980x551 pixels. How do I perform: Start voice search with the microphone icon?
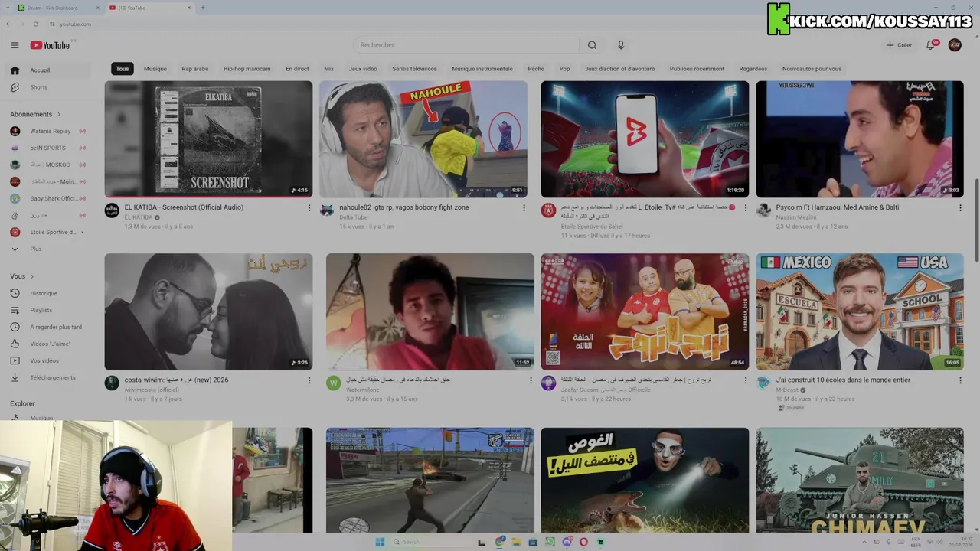[621, 45]
